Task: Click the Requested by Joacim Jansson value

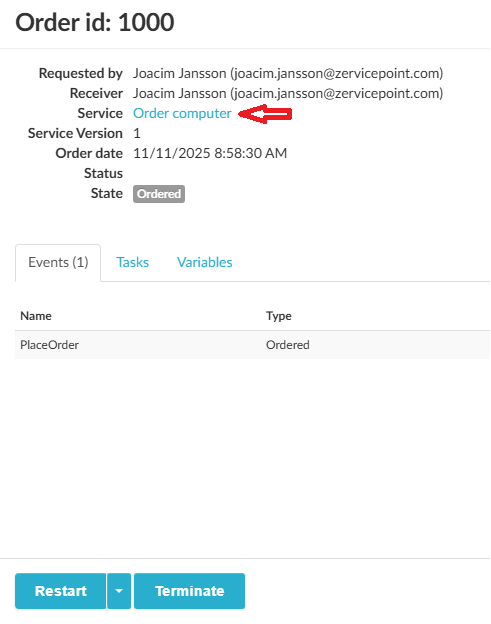Action: pyautogui.click(x=288, y=74)
